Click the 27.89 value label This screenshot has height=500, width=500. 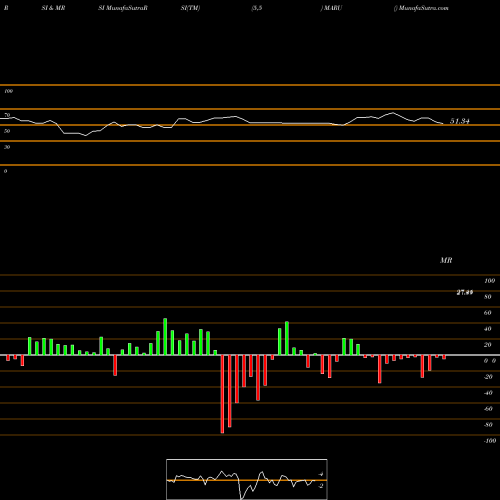point(465,292)
